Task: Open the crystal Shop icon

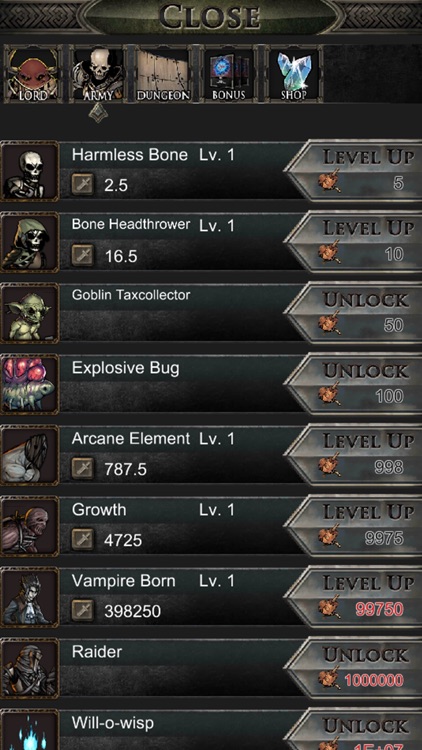Action: [294, 74]
